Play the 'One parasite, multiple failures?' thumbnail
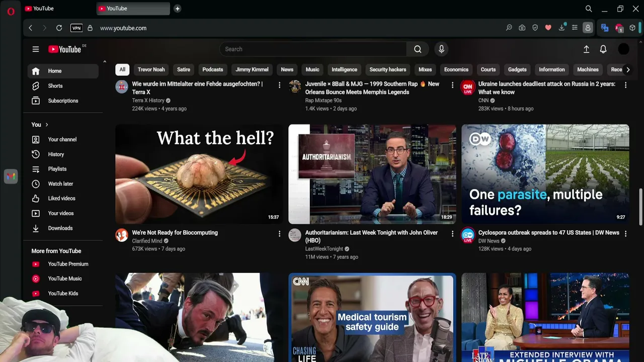The width and height of the screenshot is (644, 362). [545, 174]
